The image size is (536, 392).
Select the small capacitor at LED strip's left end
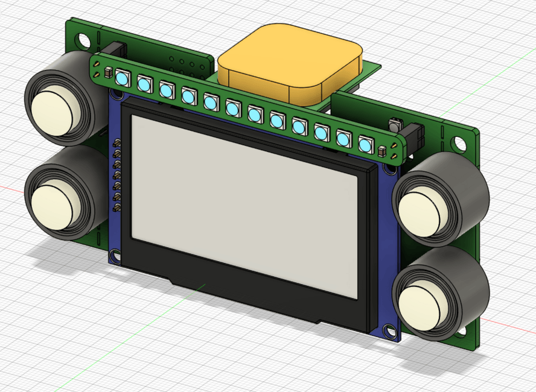coord(109,73)
